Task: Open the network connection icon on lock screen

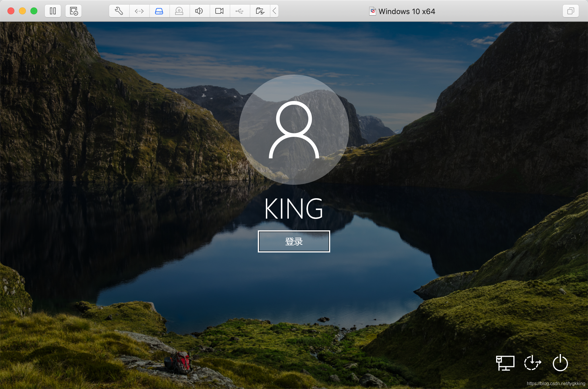Action: pyautogui.click(x=505, y=363)
